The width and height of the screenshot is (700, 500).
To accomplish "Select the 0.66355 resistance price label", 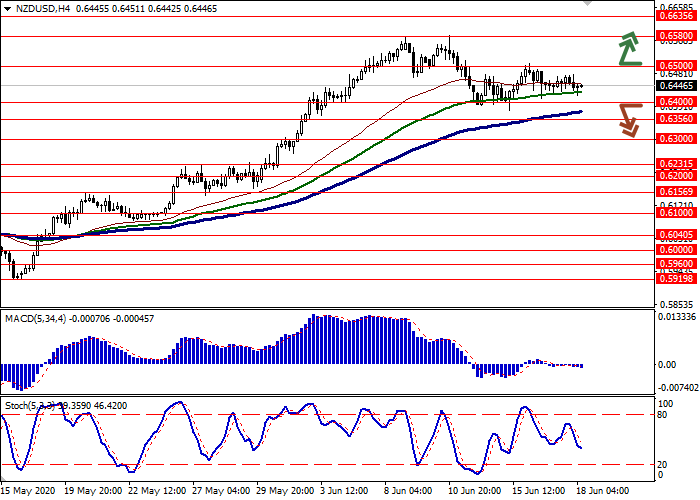I will [676, 16].
